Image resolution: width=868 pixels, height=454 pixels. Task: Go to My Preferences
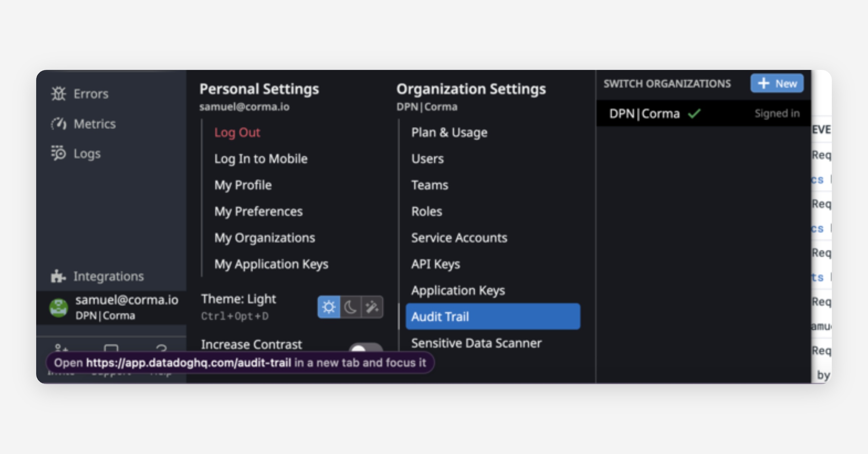coord(258,211)
